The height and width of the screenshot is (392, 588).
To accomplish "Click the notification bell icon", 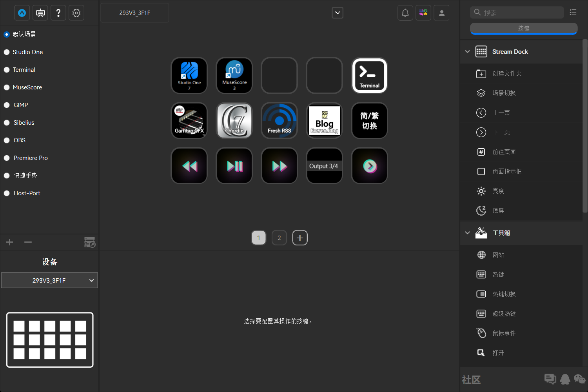I will pos(405,13).
